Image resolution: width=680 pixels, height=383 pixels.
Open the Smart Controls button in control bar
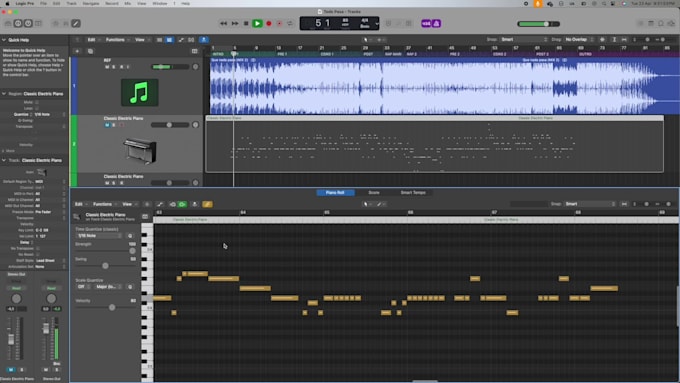56,23
